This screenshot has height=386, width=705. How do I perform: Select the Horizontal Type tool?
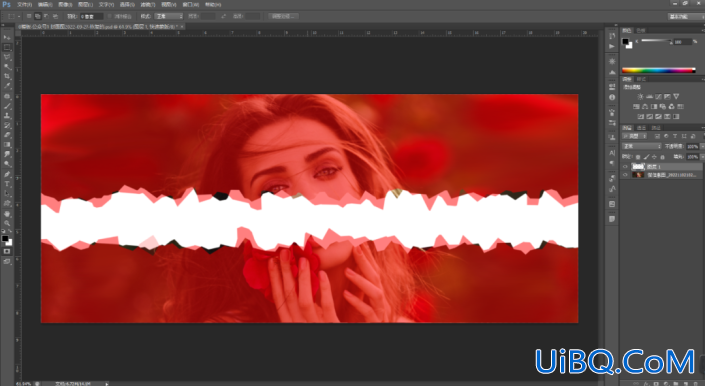tap(7, 184)
